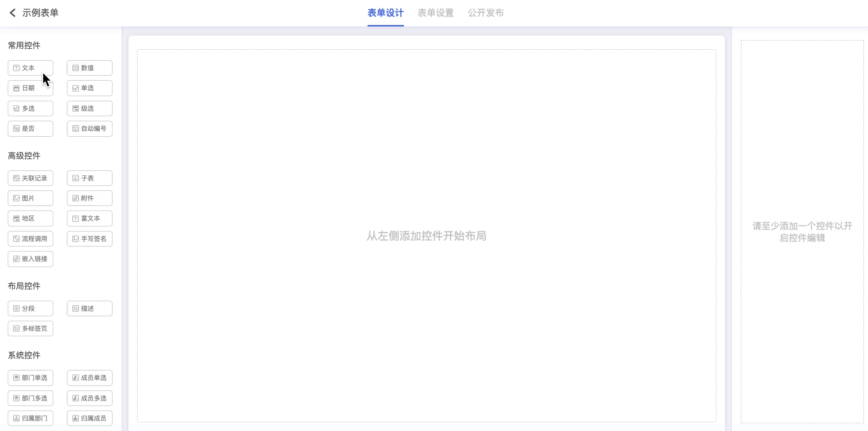Screen dimensions: 868x431
Task: Insert the 富文本 rich text control
Action: pos(89,219)
